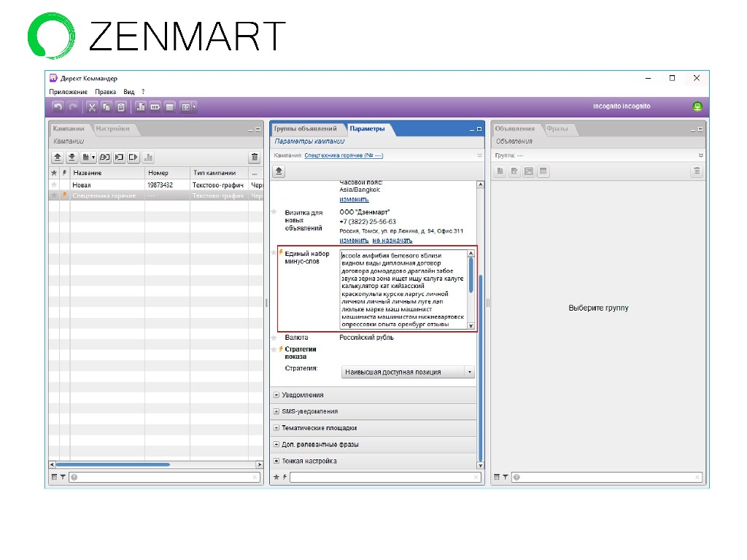
Task: Open statistics via purple toolbar bar-chart icon
Action: coord(141,107)
